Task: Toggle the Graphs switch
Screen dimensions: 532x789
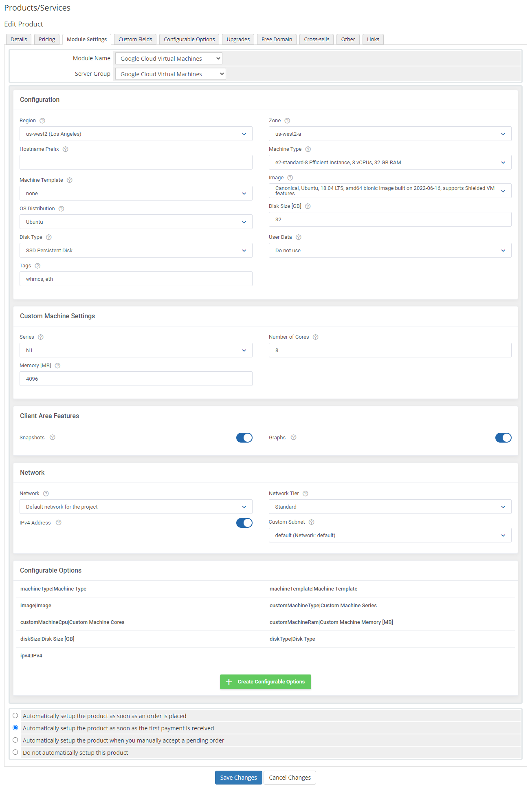Action: 503,438
